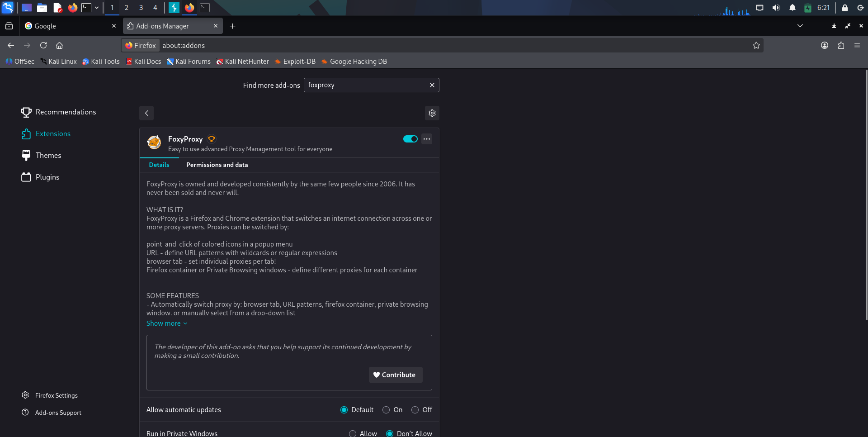Image resolution: width=868 pixels, height=437 pixels.
Task: Open a new browser tab
Action: click(x=232, y=26)
